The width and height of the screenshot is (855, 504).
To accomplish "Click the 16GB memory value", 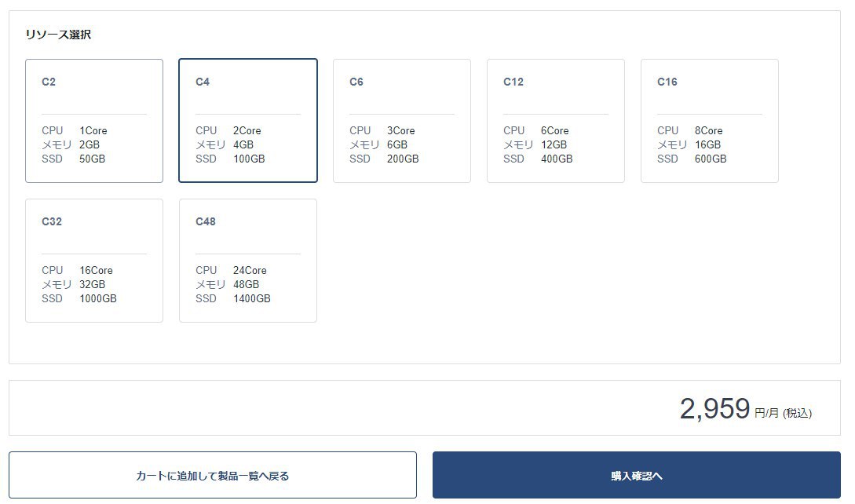I will pos(707,144).
